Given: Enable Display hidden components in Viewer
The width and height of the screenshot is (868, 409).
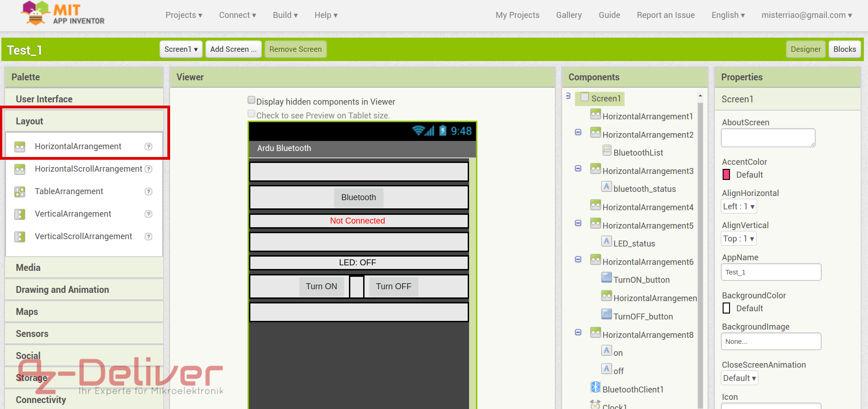Looking at the screenshot, I should 251,100.
